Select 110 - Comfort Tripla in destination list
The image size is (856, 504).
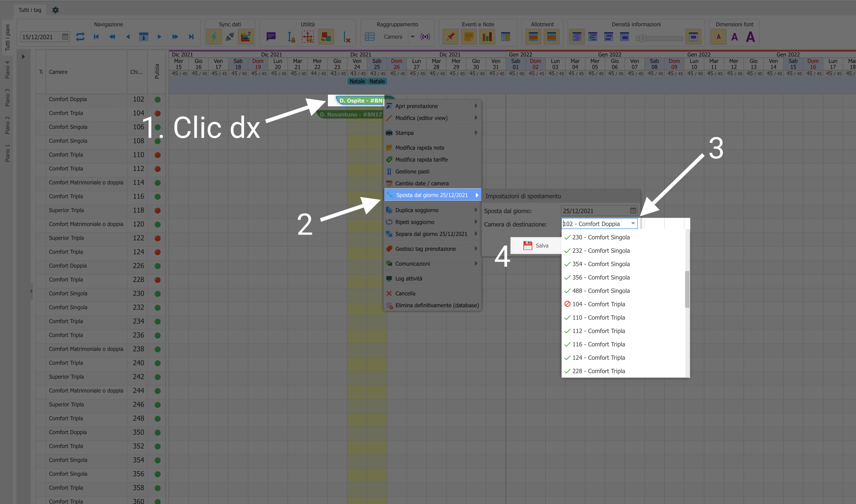(623, 318)
